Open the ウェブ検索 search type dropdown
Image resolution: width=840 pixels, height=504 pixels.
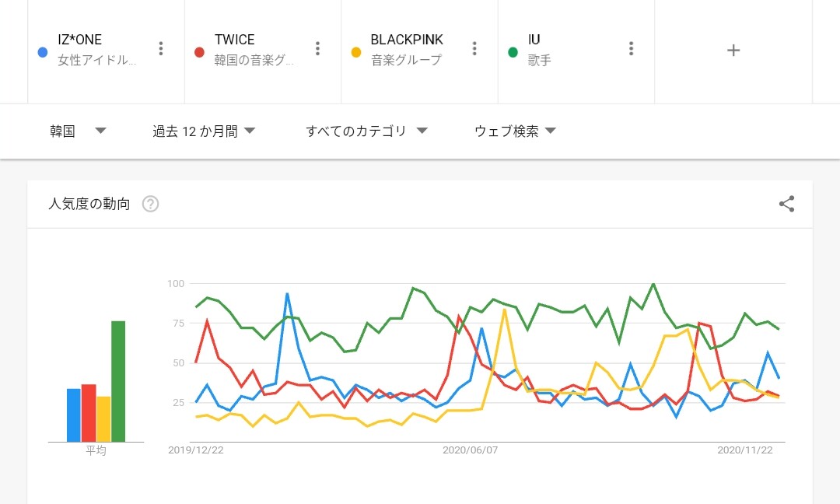(515, 131)
